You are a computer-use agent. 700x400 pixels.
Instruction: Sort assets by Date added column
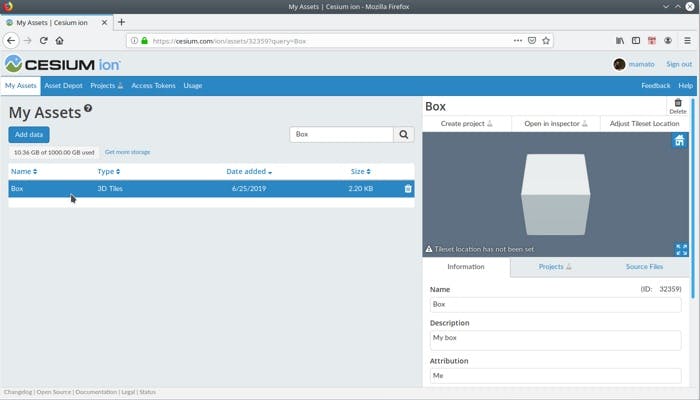(248, 172)
